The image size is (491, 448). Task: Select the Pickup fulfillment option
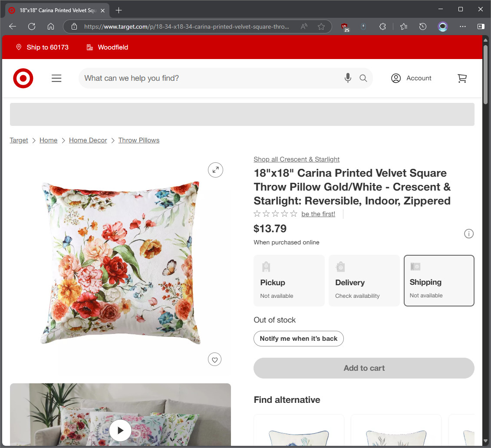(x=289, y=280)
